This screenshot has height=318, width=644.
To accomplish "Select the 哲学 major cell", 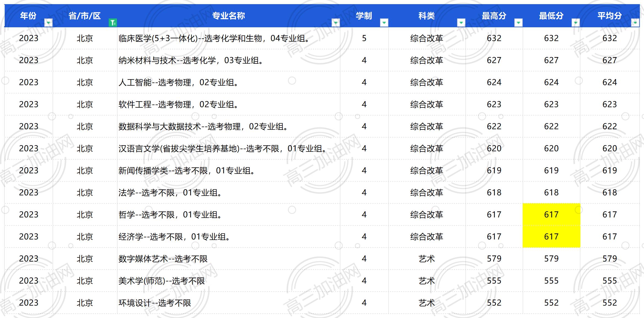I will (x=229, y=215).
